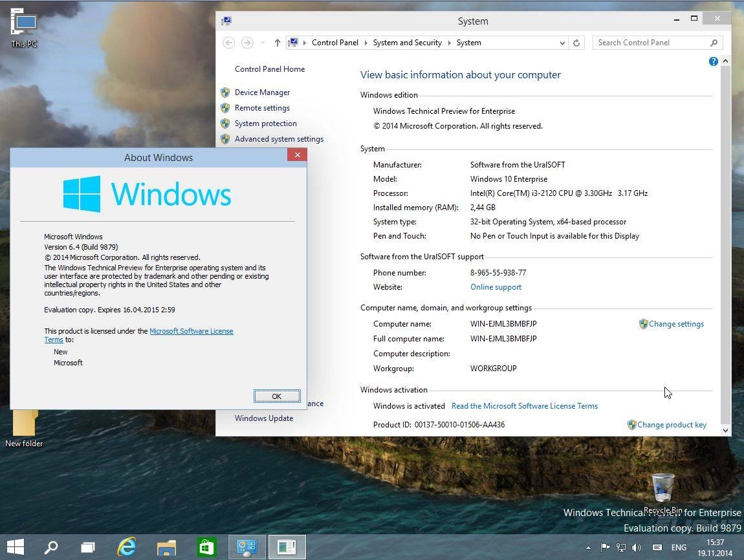The width and height of the screenshot is (744, 560).
Task: Click the Back arrow in System window
Action: click(x=229, y=43)
